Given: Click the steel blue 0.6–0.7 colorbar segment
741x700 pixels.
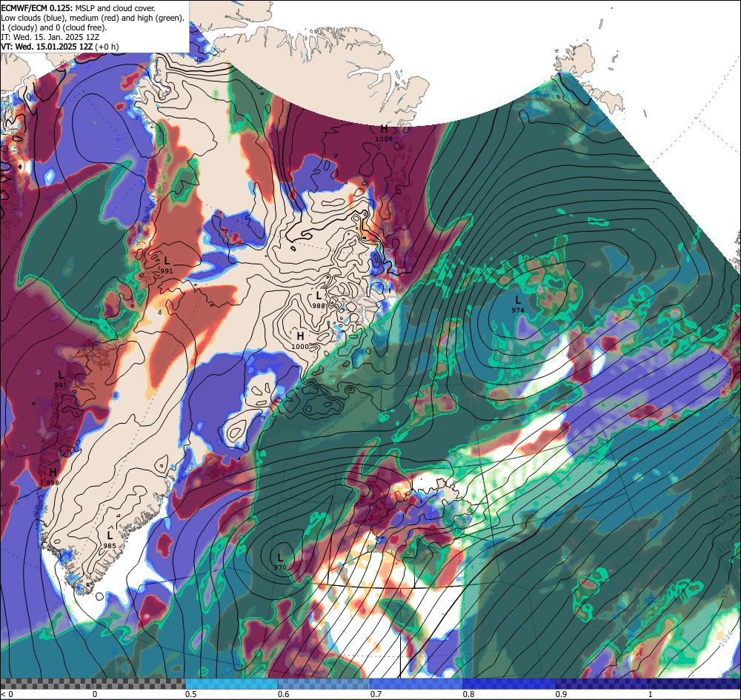Looking at the screenshot, I should click(x=325, y=684).
